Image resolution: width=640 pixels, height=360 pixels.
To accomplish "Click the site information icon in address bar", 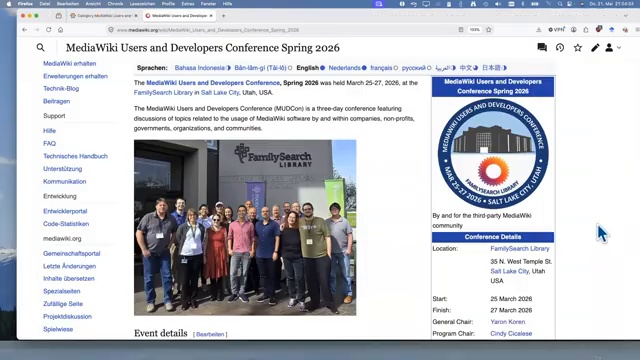I will (111, 30).
